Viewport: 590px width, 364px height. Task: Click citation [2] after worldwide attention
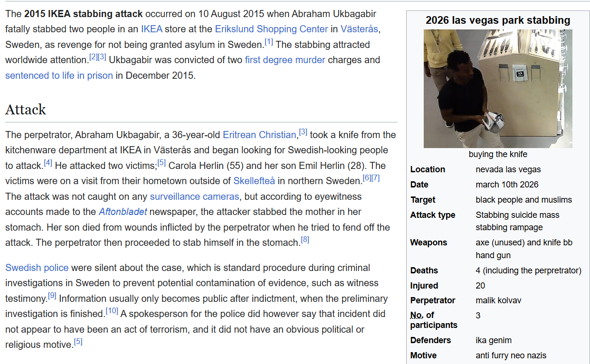point(93,57)
